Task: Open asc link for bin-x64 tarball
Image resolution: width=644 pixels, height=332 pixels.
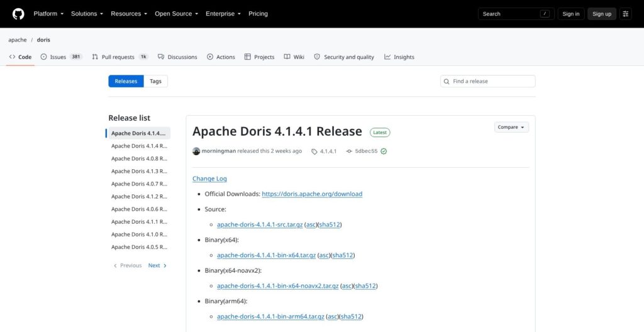Action: tap(324, 255)
